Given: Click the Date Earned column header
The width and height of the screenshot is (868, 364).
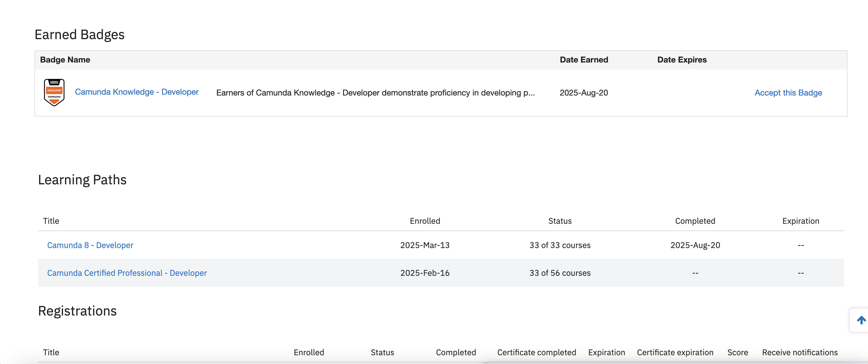Looking at the screenshot, I should pos(584,60).
